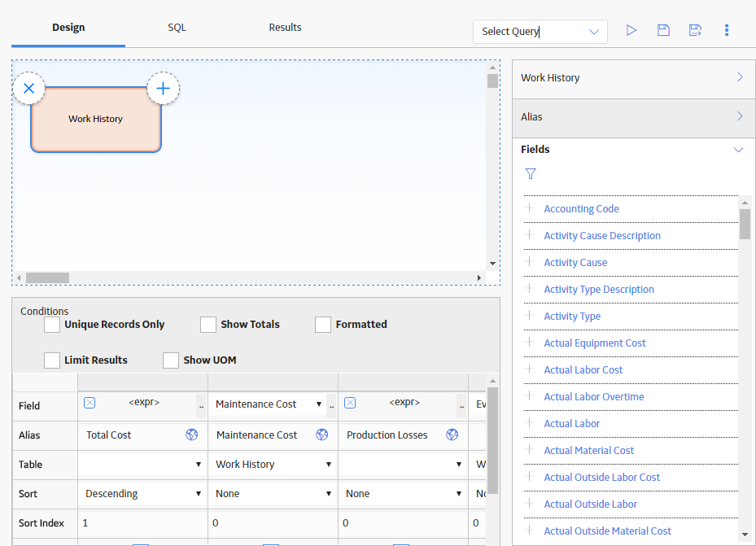
Task: Add Activity Cause Description plus icon
Action: (x=530, y=235)
